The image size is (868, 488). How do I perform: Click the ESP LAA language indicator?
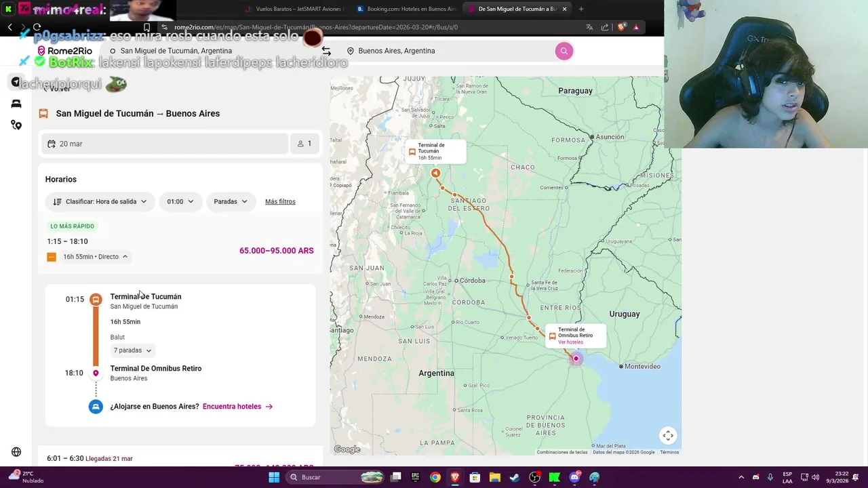pyautogui.click(x=787, y=477)
